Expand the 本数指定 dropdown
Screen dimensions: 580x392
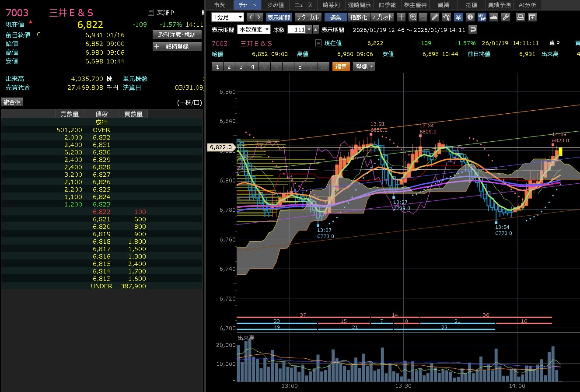pos(254,29)
